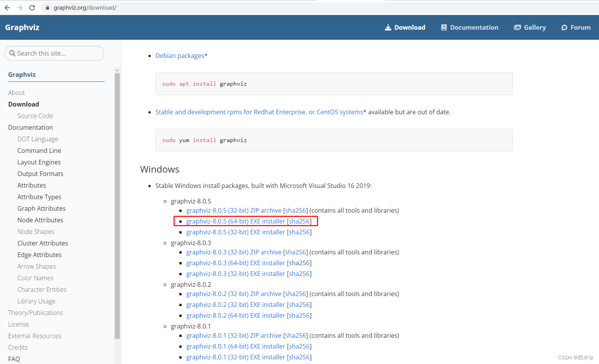Open the Redhat/CentOS rpms link
Viewport: 599px width, 364px height.
coord(259,112)
